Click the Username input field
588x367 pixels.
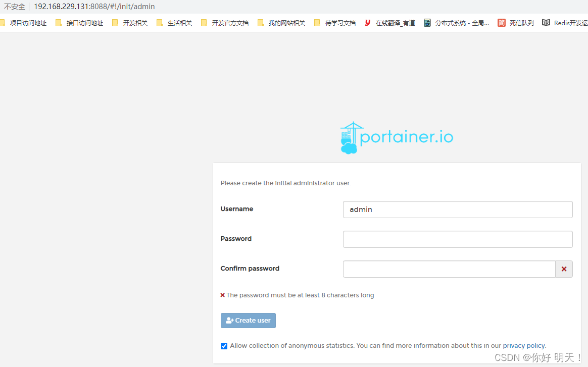click(x=458, y=209)
